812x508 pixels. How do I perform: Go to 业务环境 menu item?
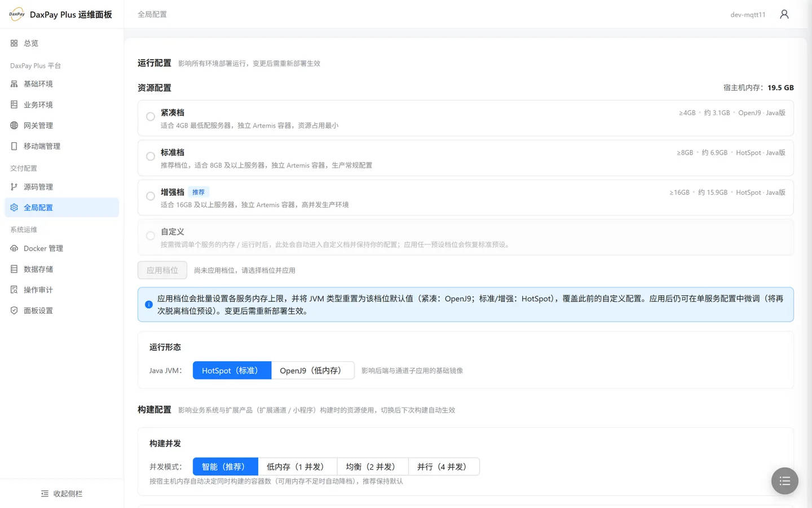[x=62, y=104]
